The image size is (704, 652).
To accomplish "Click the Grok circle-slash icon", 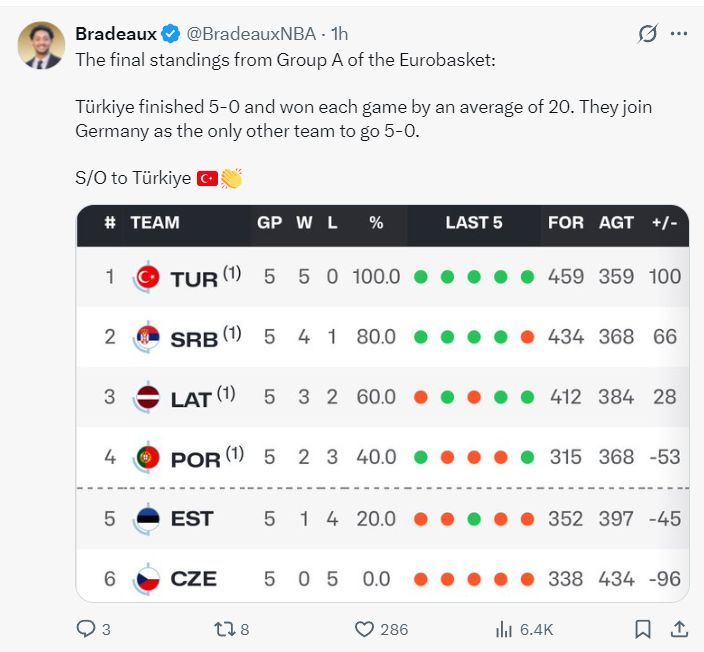I will pyautogui.click(x=648, y=34).
